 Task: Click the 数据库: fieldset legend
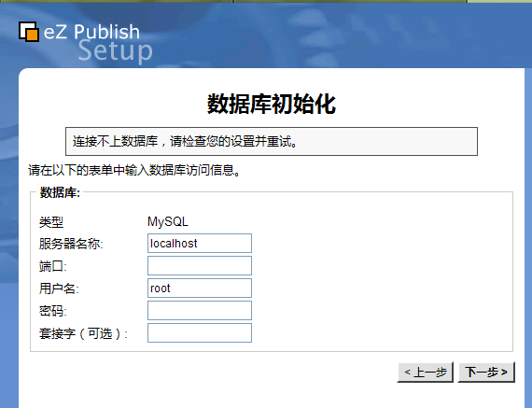coord(60,192)
